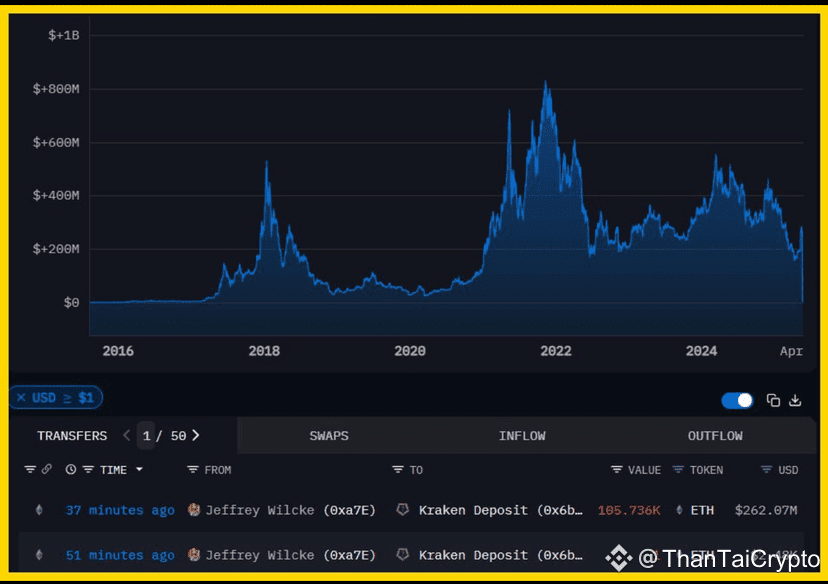This screenshot has width=828, height=584.
Task: Click the Jeffrey Wilcke (0xa7E) address link
Action: click(x=289, y=510)
